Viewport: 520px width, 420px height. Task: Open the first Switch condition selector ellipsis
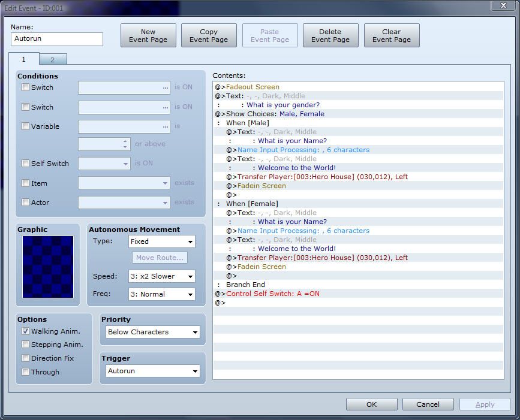click(x=165, y=87)
